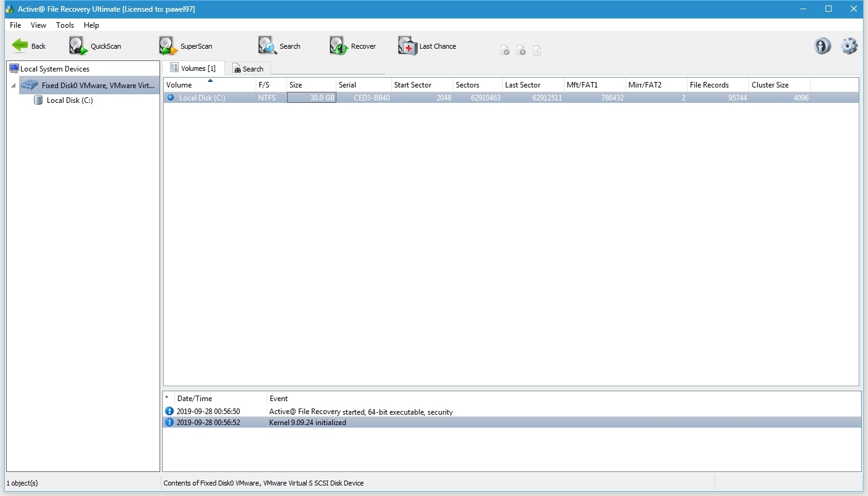The height and width of the screenshot is (496, 868).
Task: Click blue status dot of Local Disk (C:) row
Action: pos(171,97)
